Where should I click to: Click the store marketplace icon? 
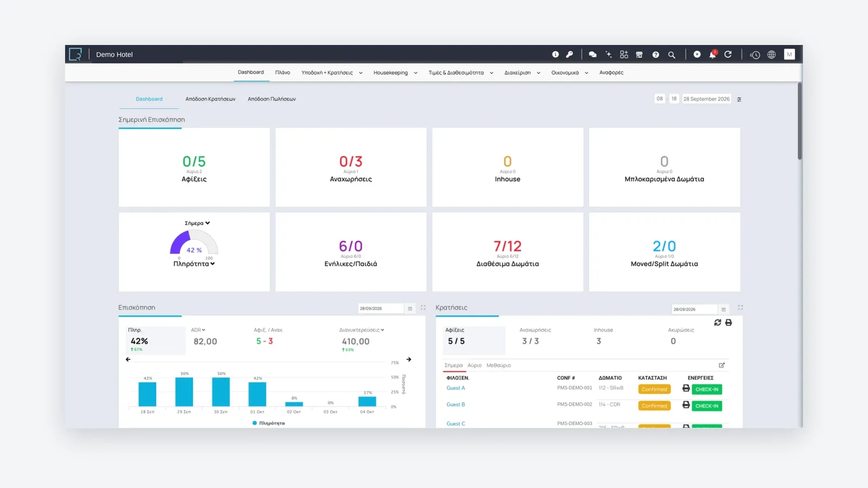click(640, 54)
